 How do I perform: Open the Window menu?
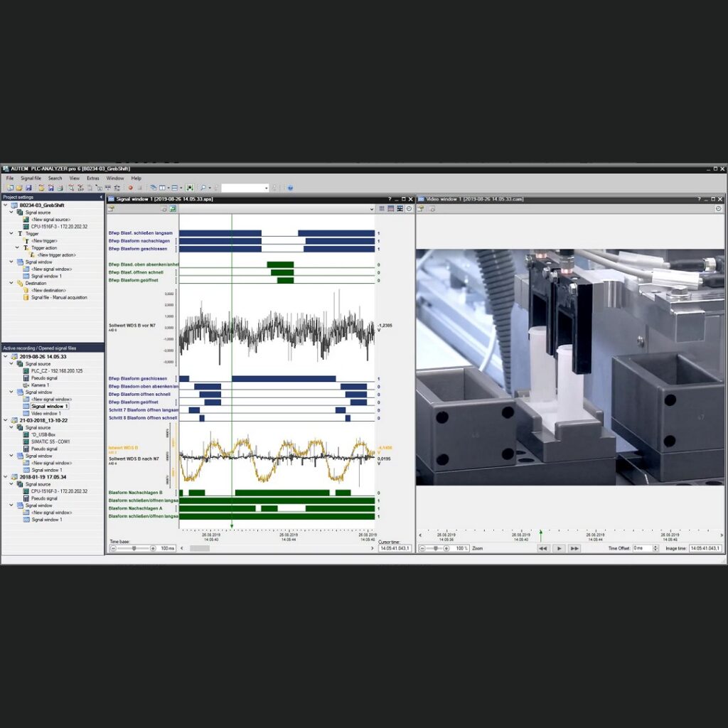[x=114, y=178]
